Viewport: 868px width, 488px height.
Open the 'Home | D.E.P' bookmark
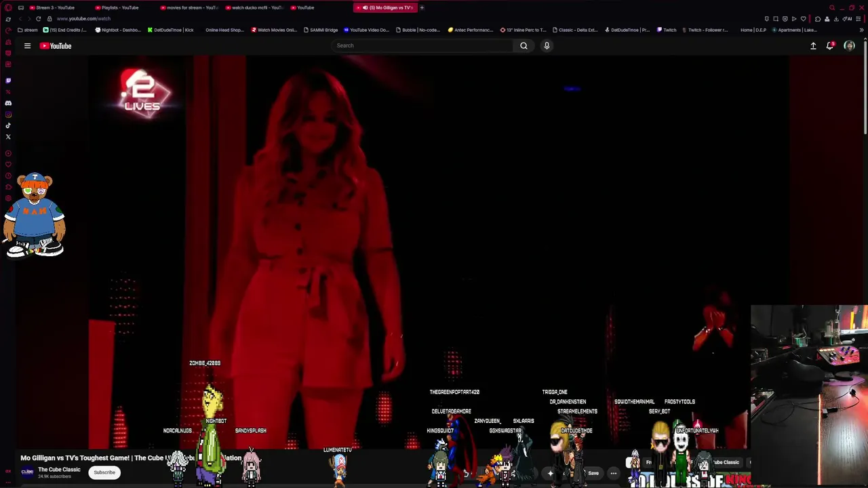(x=753, y=30)
